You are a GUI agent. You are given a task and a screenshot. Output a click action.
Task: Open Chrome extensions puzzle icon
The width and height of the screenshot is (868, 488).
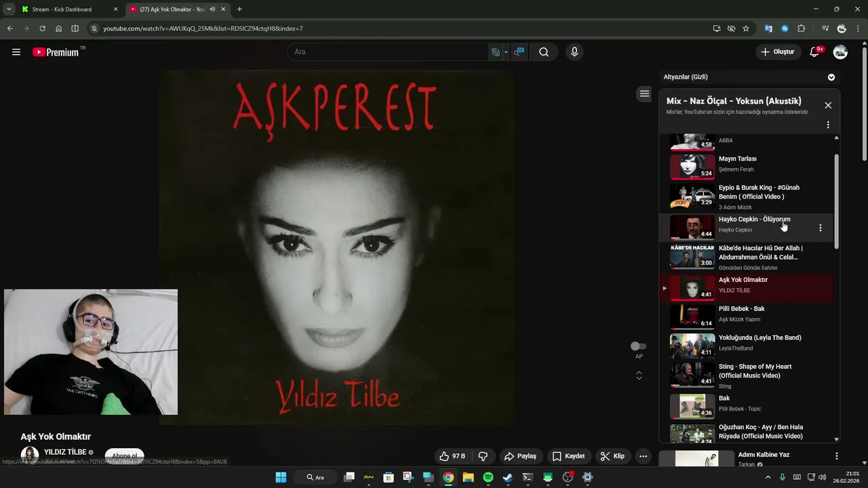(x=802, y=28)
